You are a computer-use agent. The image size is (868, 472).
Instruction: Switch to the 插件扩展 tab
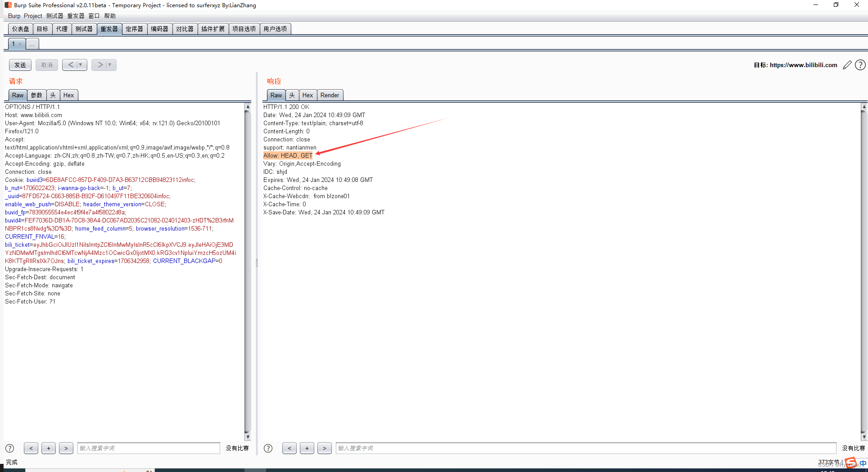tap(213, 29)
